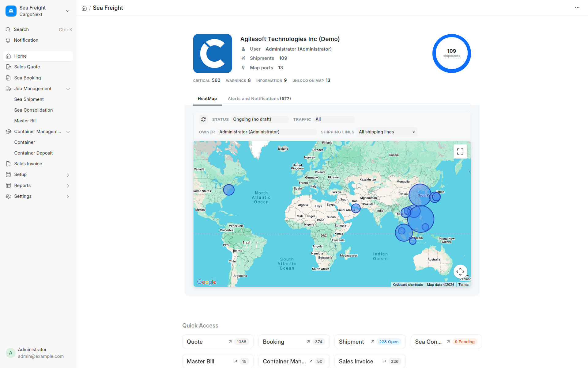Click Keyboard shortcuts on the map
The width and height of the screenshot is (588, 368).
[x=408, y=285]
